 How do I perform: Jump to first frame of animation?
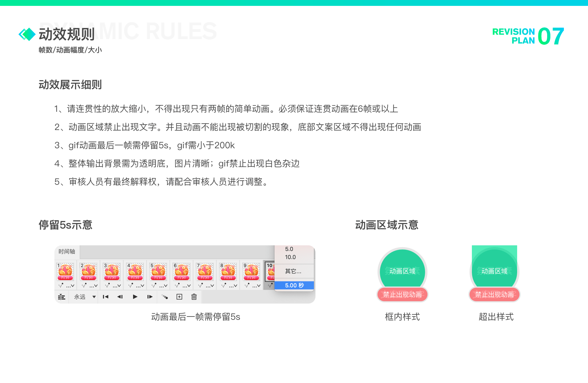106,297
